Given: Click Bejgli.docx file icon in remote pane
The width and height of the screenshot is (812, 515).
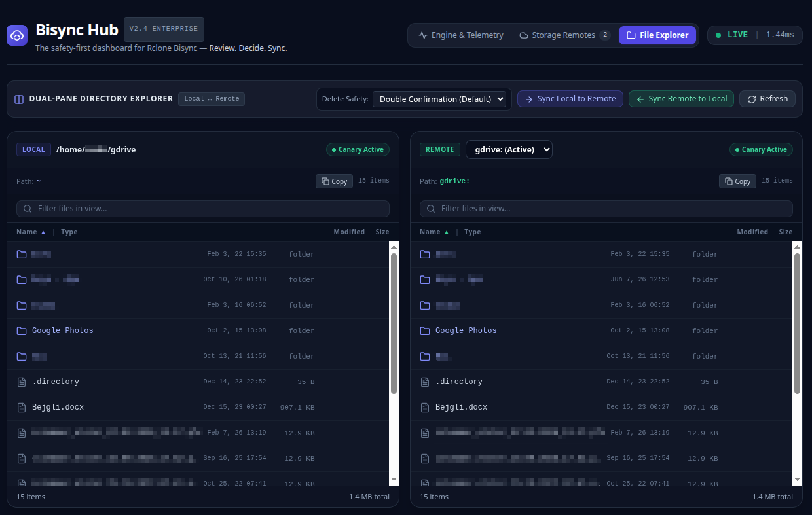Looking at the screenshot, I should click(x=425, y=407).
